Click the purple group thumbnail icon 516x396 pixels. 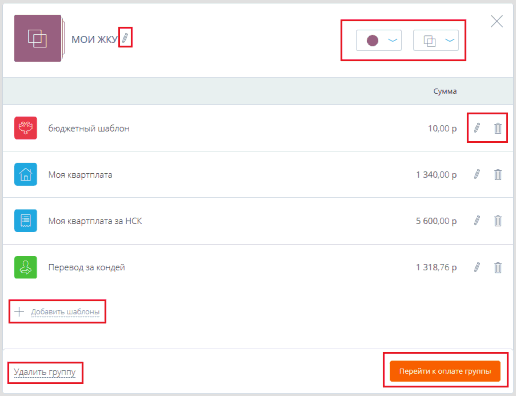[38, 38]
